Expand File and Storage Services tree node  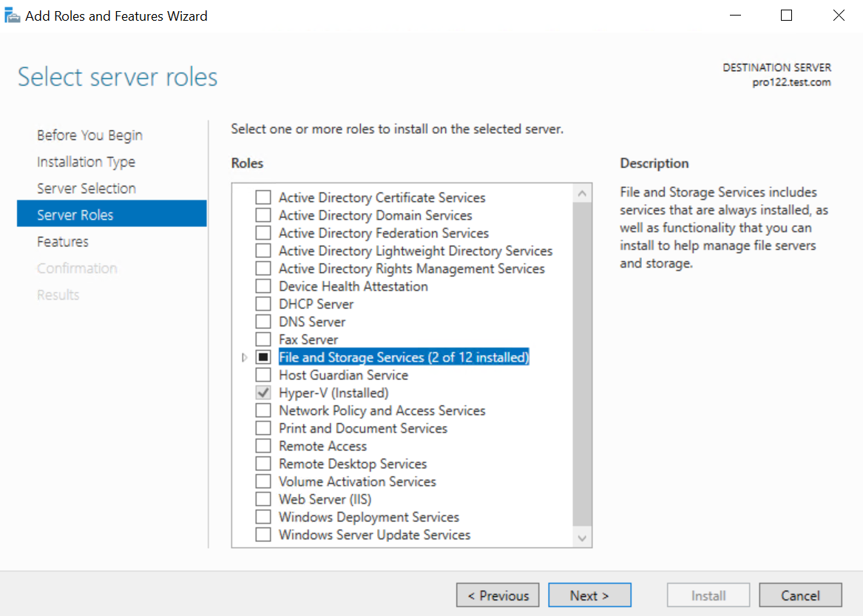tap(244, 357)
